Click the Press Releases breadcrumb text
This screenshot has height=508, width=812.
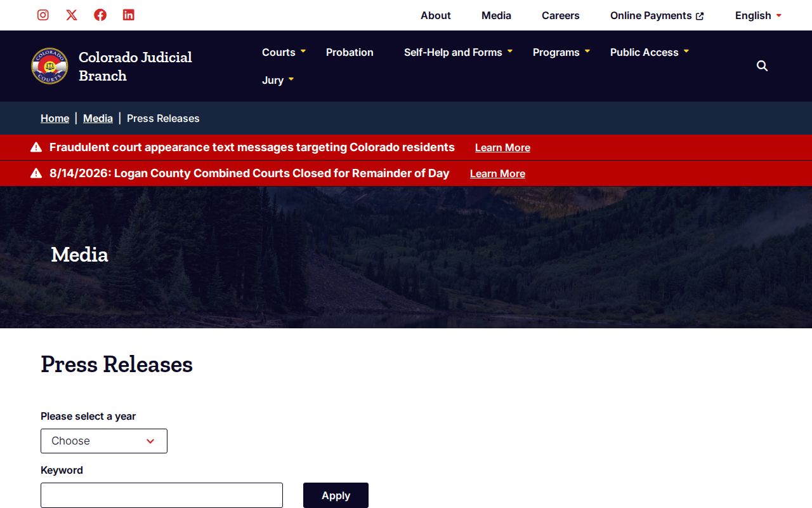[x=163, y=118]
